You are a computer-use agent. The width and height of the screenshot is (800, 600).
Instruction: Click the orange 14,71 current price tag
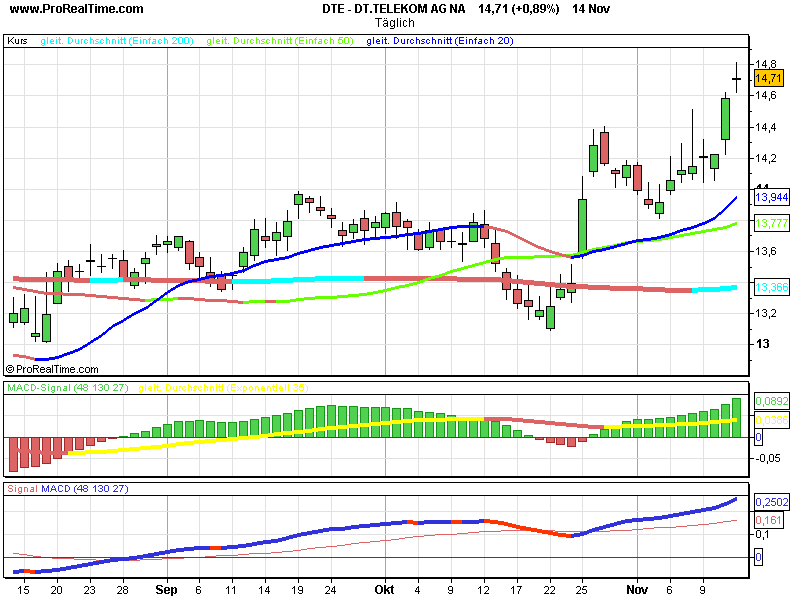tap(768, 78)
